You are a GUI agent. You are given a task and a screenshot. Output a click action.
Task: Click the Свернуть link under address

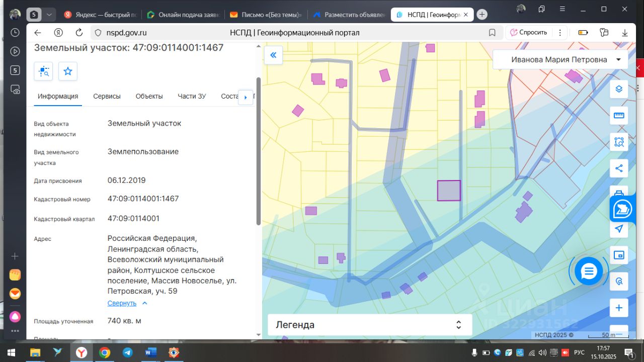coord(122,303)
